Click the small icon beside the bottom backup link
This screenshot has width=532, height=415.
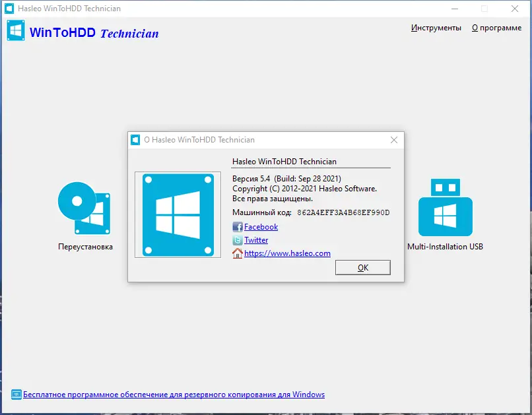point(15,394)
